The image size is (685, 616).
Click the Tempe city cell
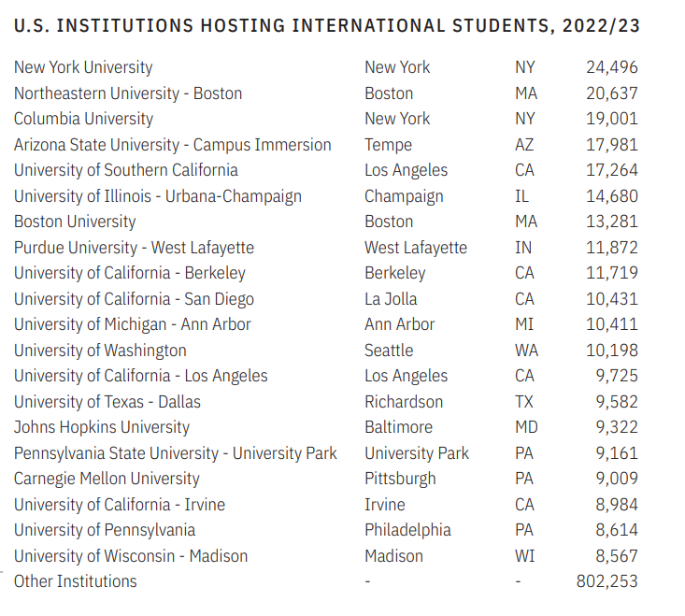pos(388,145)
